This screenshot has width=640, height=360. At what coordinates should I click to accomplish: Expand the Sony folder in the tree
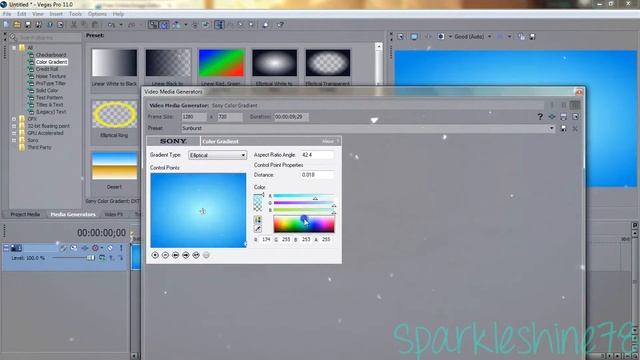pyautogui.click(x=14, y=140)
